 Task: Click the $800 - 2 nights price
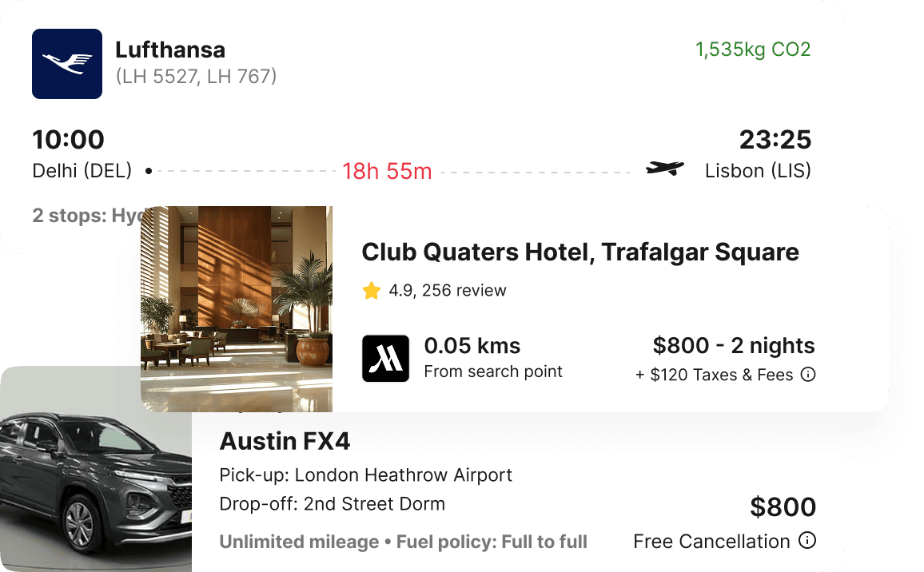734,346
